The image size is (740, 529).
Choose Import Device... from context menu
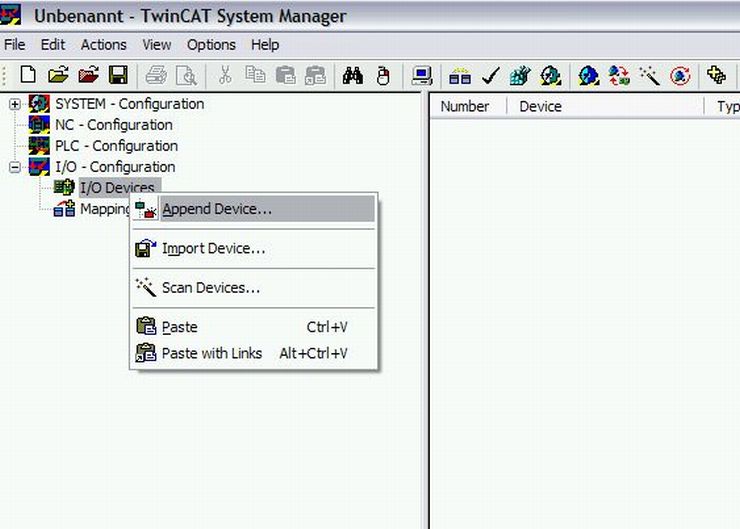click(x=254, y=248)
